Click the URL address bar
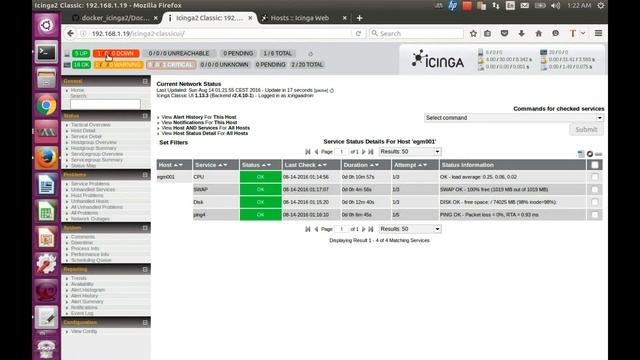This screenshot has height=360, width=640. pyautogui.click(x=220, y=33)
